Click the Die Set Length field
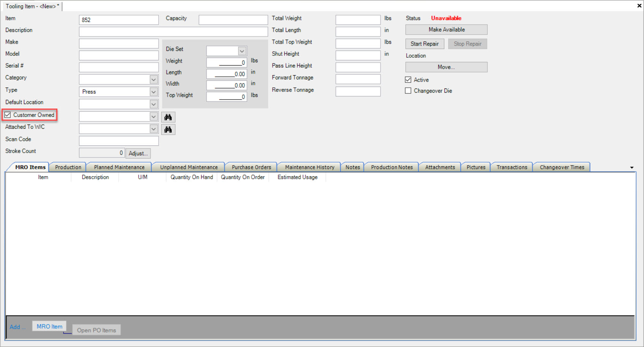Image resolution: width=644 pixels, height=347 pixels. [x=227, y=74]
